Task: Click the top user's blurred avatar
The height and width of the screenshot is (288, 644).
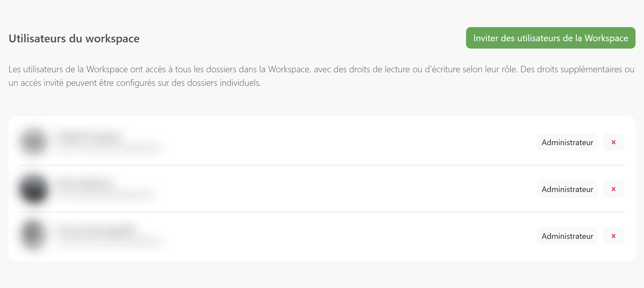Action: click(x=34, y=142)
